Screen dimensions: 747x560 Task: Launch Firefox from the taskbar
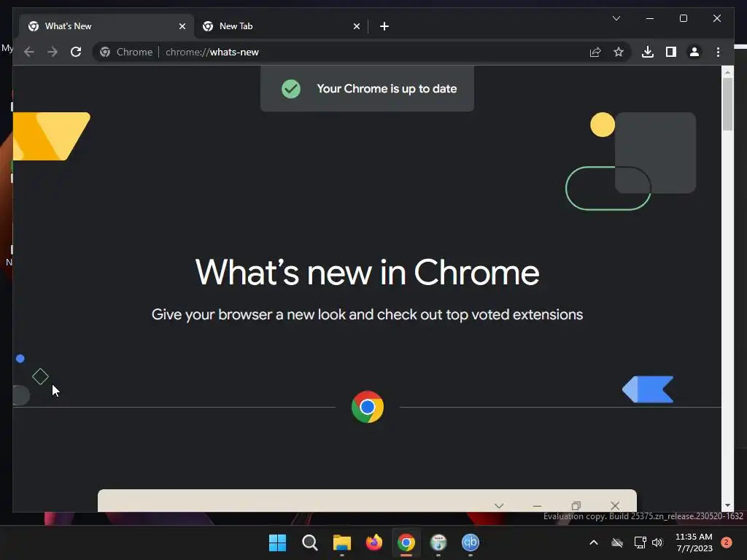374,542
